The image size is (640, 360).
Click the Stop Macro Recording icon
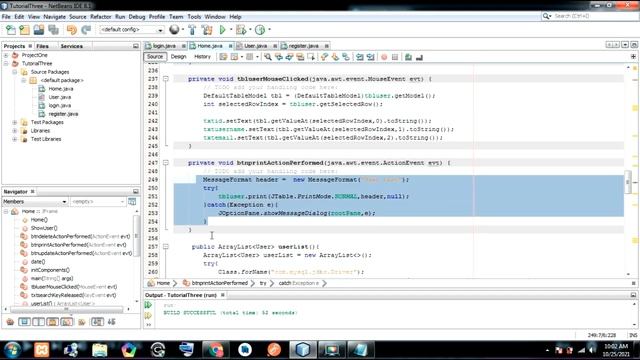coord(395,57)
